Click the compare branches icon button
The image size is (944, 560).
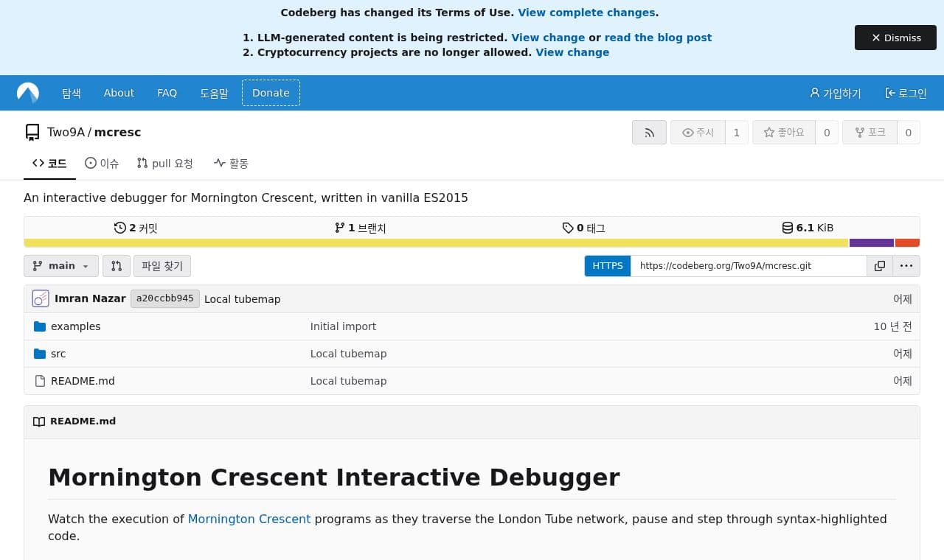tap(117, 266)
